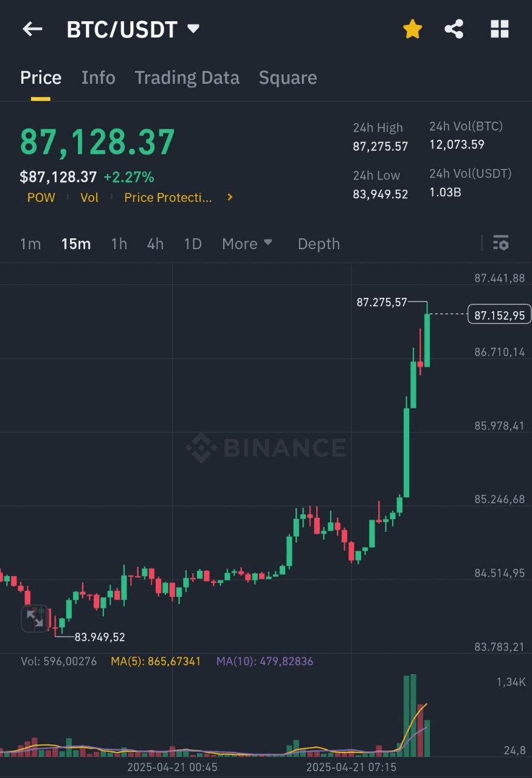
Task: Select the 1m timeframe
Action: pos(30,244)
